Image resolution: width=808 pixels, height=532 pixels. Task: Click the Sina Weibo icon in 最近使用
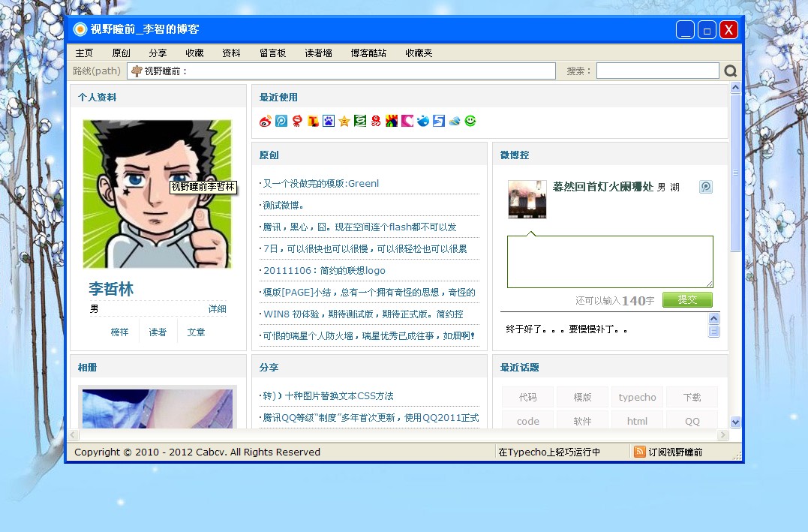[x=265, y=120]
